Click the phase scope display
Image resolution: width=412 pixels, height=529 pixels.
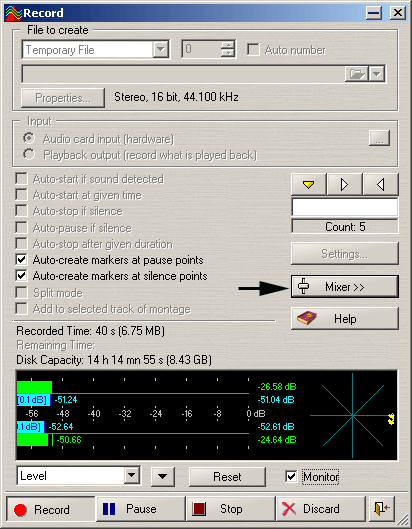[x=352, y=415]
